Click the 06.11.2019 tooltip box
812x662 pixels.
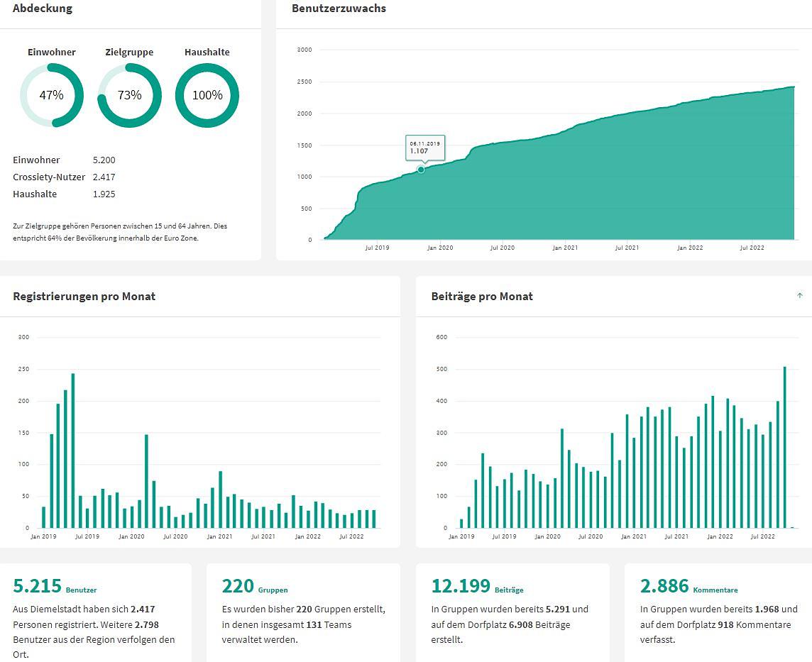[x=424, y=147]
